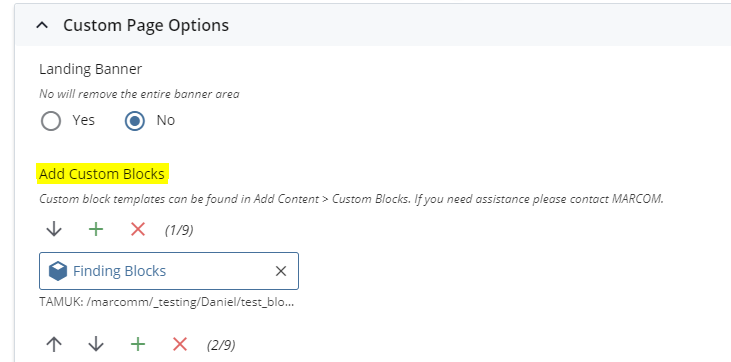
Task: Add a block using green plus of 1/9
Action: pos(96,229)
